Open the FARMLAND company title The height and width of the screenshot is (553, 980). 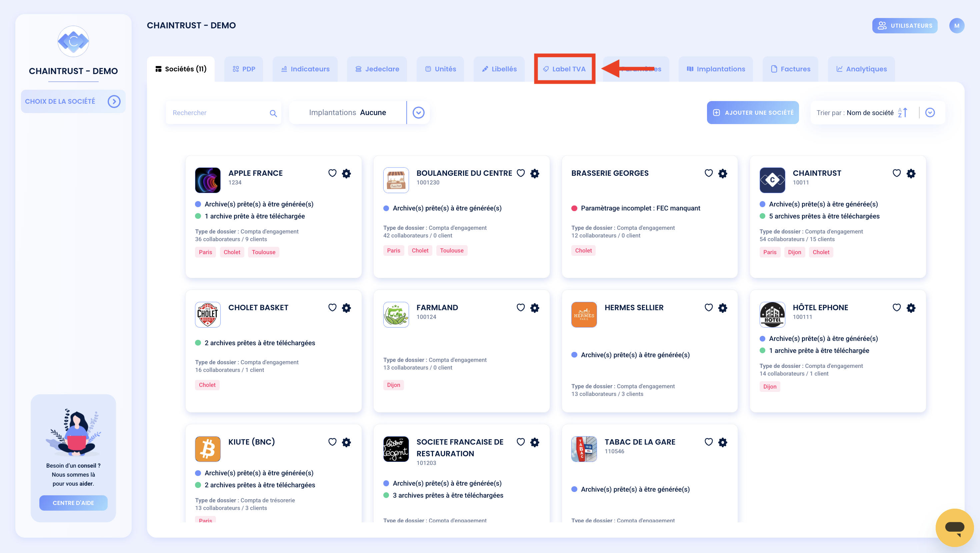click(437, 308)
